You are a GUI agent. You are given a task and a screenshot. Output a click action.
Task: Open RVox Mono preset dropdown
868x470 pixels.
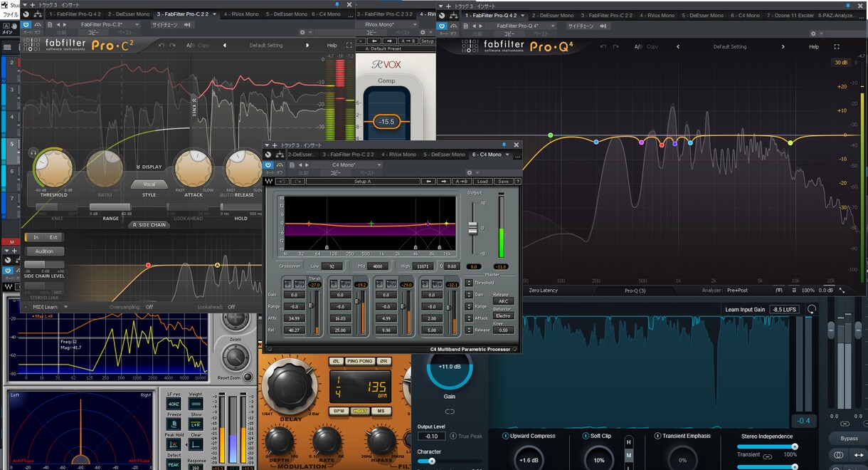(386, 24)
